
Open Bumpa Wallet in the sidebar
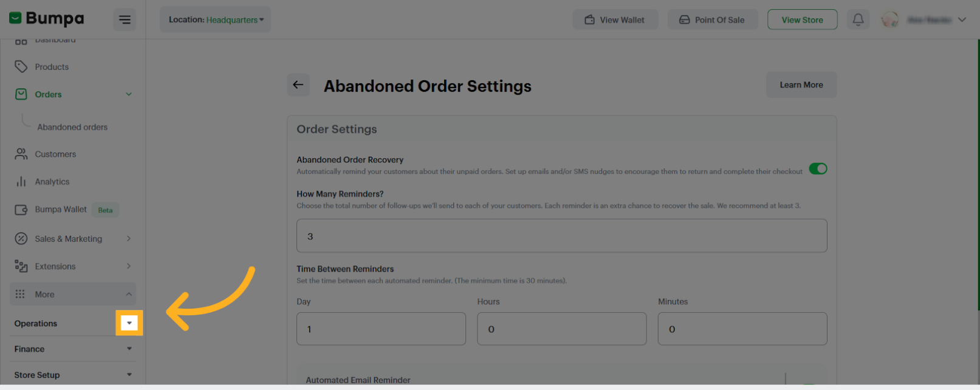point(61,210)
